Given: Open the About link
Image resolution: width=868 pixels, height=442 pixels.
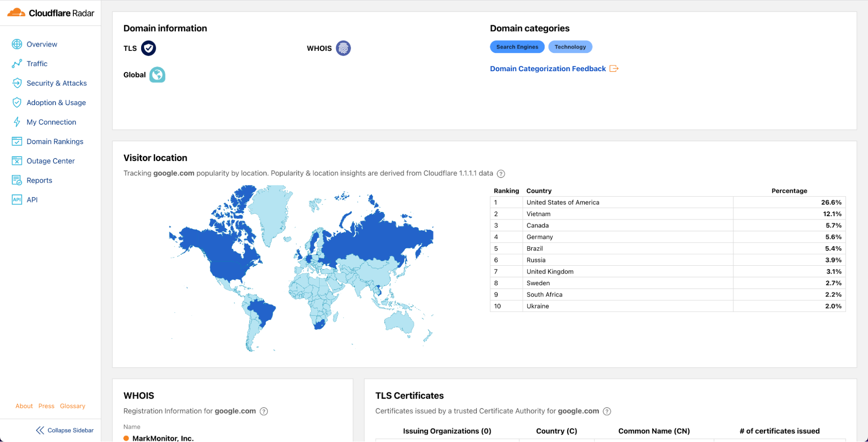Looking at the screenshot, I should click(x=24, y=406).
